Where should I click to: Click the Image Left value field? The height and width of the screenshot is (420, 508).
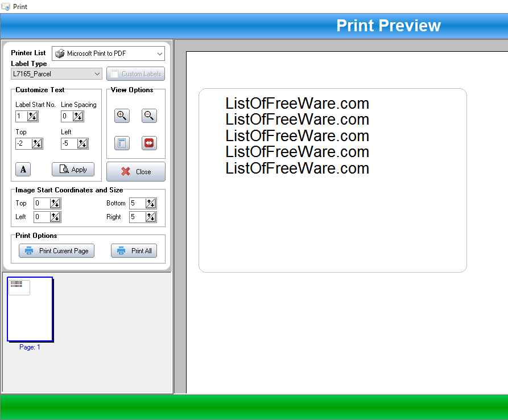click(x=42, y=217)
